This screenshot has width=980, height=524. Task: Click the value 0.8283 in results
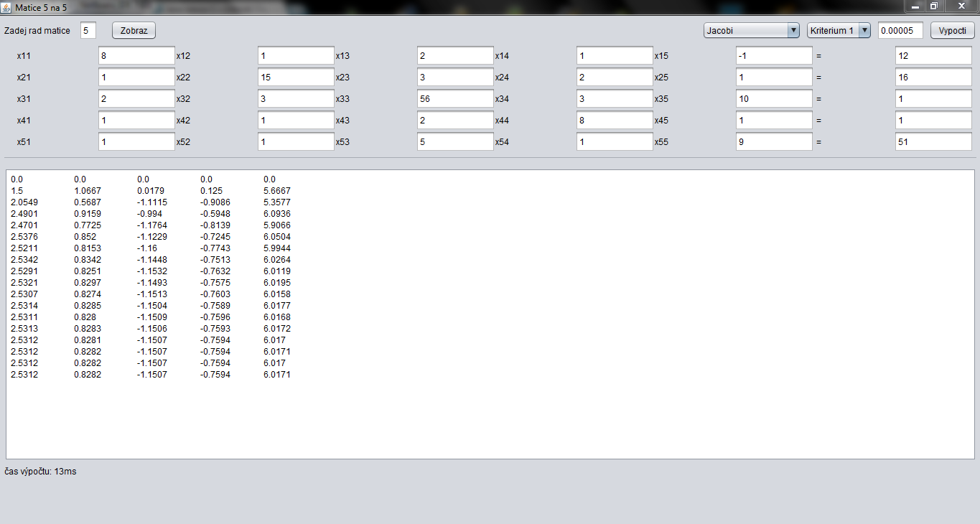click(x=88, y=329)
